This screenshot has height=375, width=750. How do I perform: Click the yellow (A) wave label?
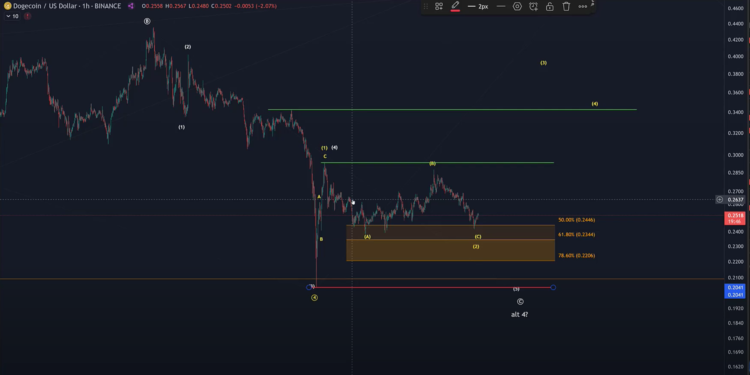click(x=367, y=237)
